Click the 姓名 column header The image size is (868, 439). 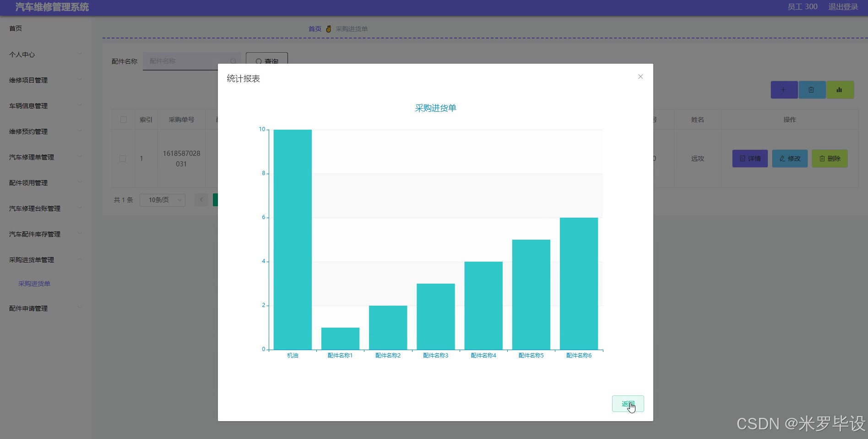(x=698, y=120)
